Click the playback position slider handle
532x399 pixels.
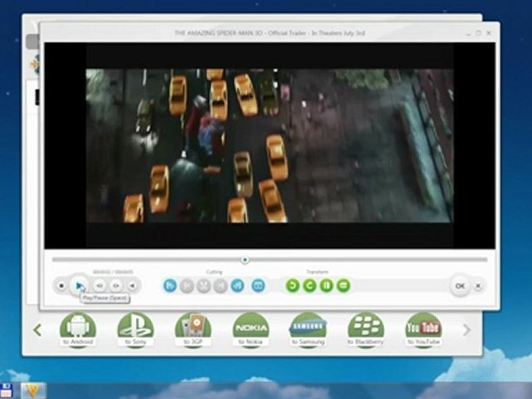[244, 260]
